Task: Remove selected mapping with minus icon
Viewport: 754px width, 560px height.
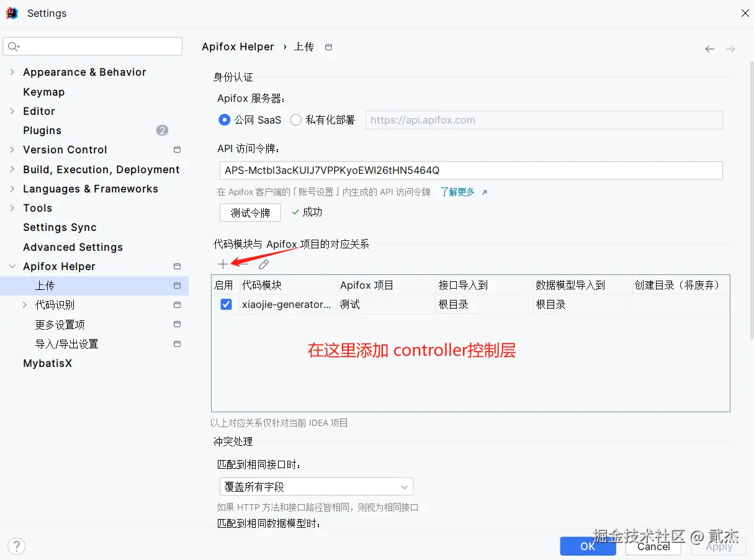Action: click(x=244, y=264)
